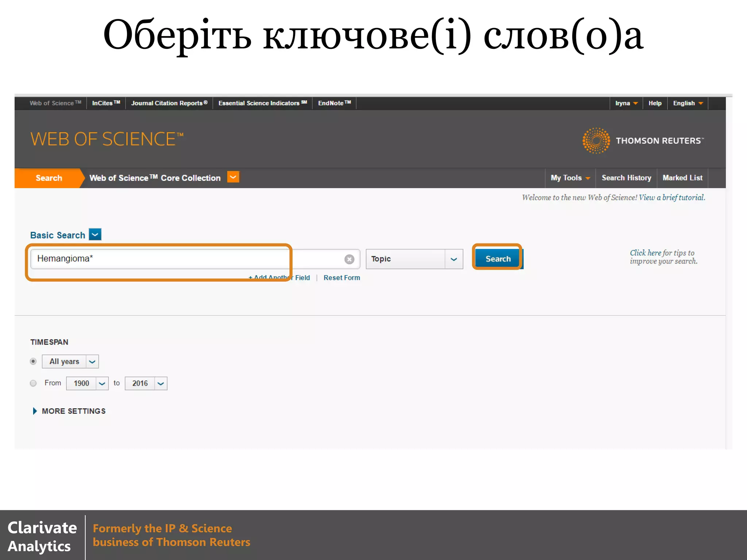The height and width of the screenshot is (560, 747).
Task: Select the All years radio button
Action: point(33,361)
